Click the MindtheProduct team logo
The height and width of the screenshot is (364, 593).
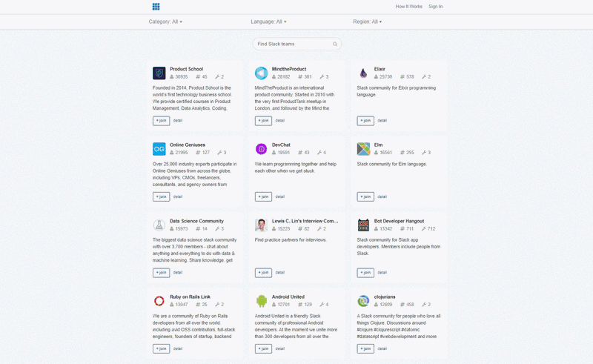point(261,73)
